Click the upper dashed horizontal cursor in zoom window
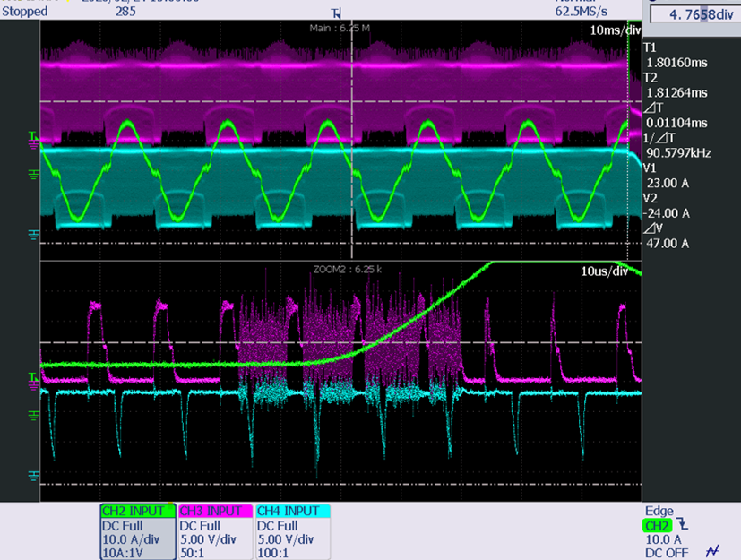This screenshot has height=560, width=741. point(340,342)
